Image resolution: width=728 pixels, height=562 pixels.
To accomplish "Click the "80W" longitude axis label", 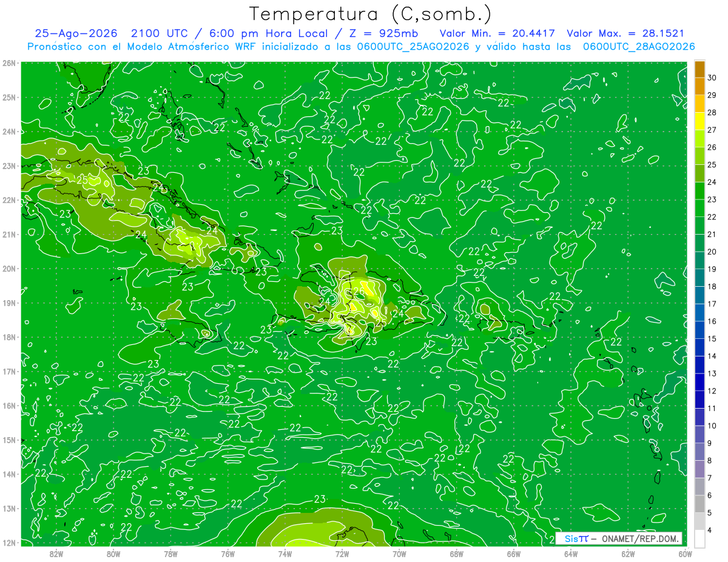I will pos(113,554).
